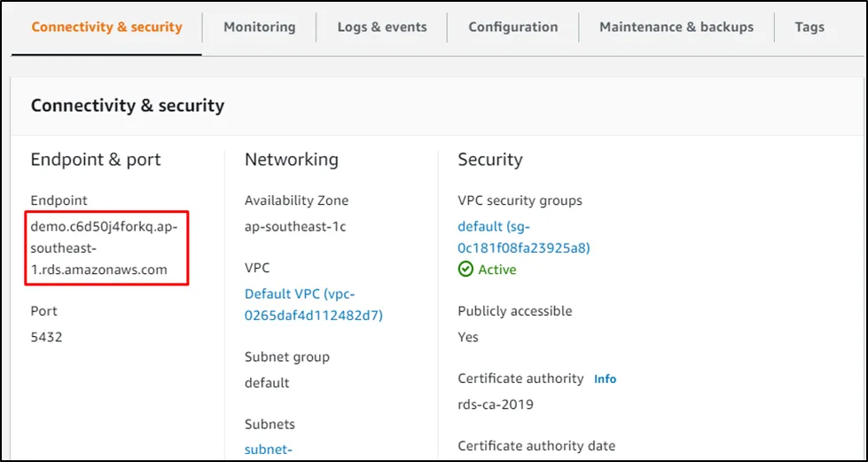Click the port value 5432
This screenshot has width=868, height=462.
pos(46,337)
